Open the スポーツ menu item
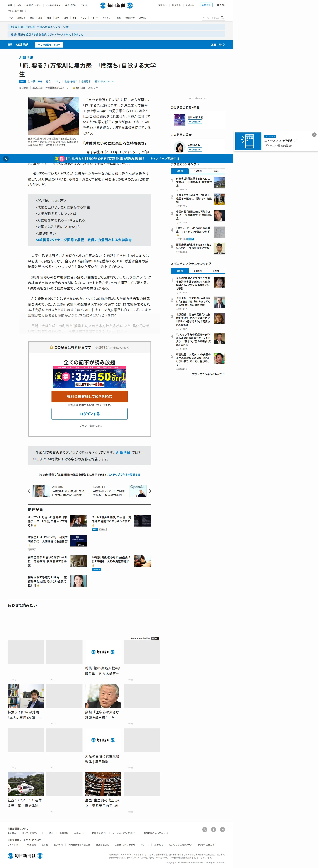The width and height of the screenshot is (318, 868). pyautogui.click(x=94, y=18)
